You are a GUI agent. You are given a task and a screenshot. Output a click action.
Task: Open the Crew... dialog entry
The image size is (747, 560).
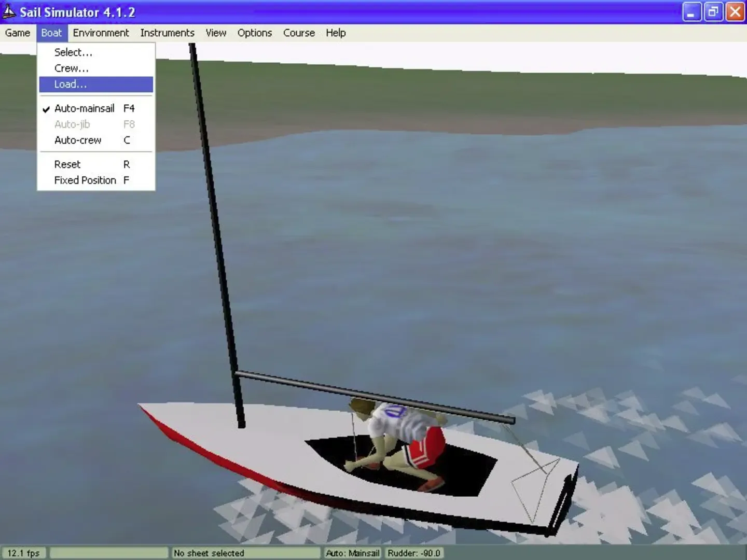click(x=72, y=68)
